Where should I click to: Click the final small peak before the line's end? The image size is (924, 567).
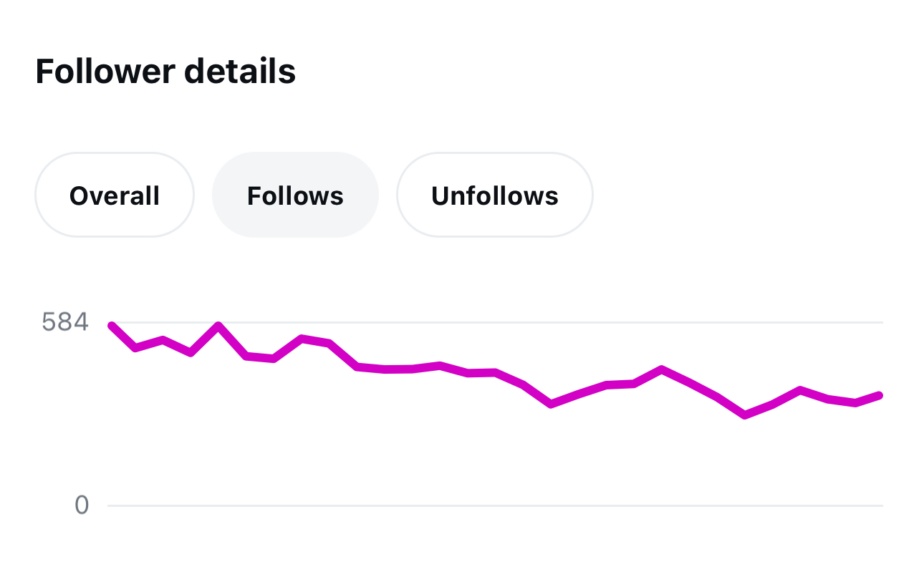tap(800, 389)
